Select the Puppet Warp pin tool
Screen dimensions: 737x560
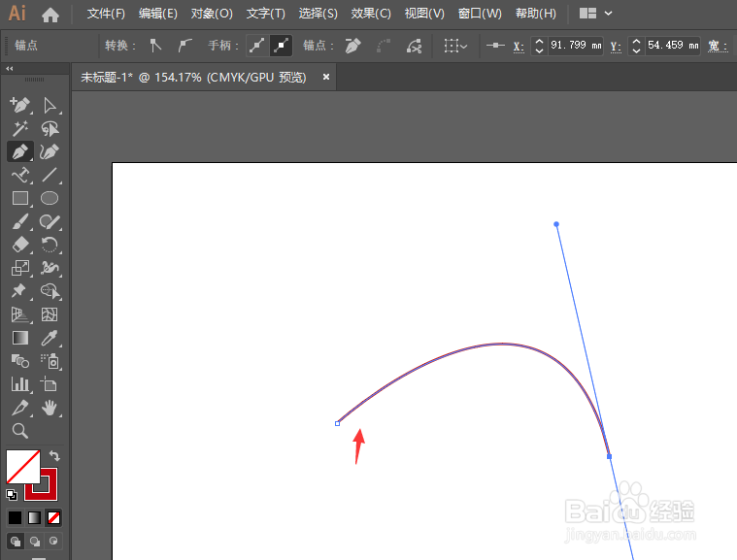[x=19, y=291]
